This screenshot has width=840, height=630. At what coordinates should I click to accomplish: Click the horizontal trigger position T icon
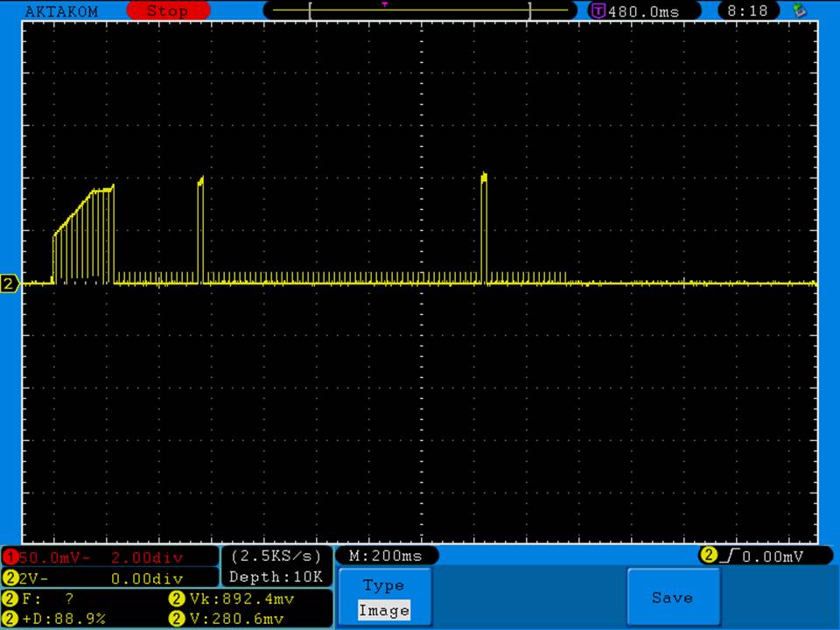click(x=598, y=11)
